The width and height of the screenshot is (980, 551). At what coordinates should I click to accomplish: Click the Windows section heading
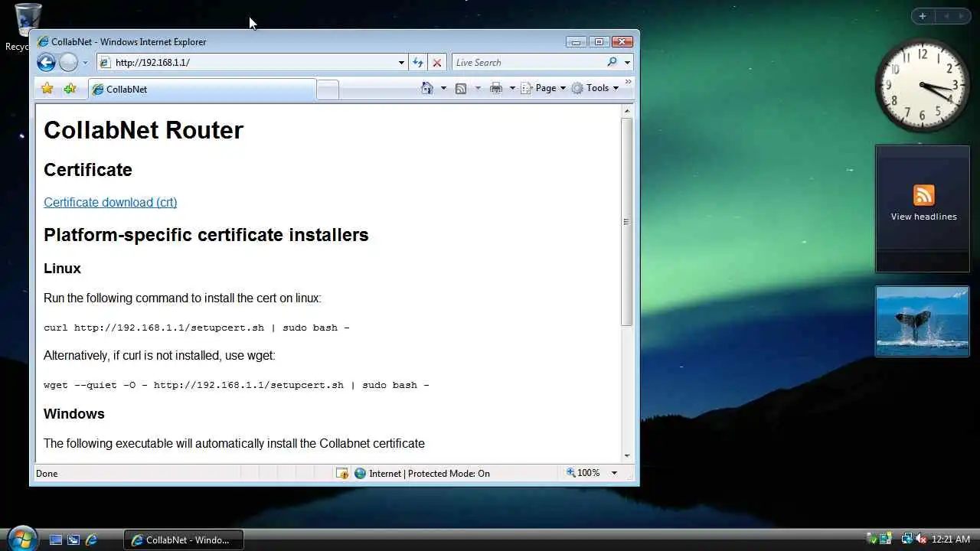click(74, 414)
